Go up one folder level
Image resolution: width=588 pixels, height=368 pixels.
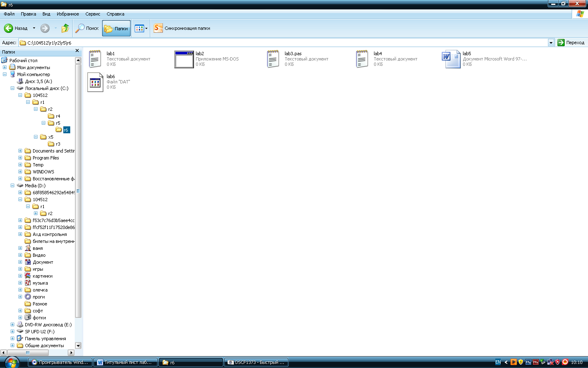65,28
